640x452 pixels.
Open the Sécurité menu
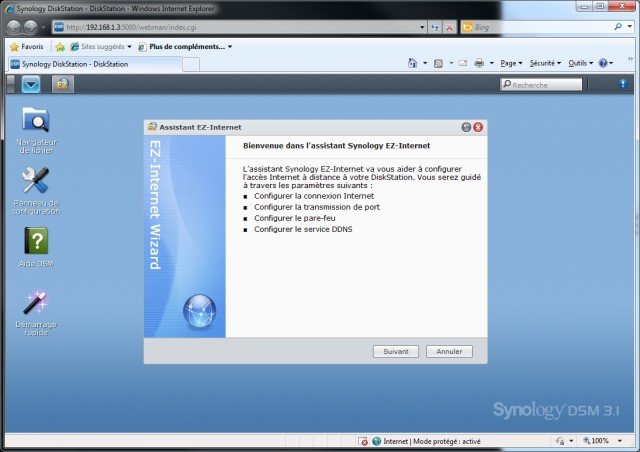tap(545, 63)
